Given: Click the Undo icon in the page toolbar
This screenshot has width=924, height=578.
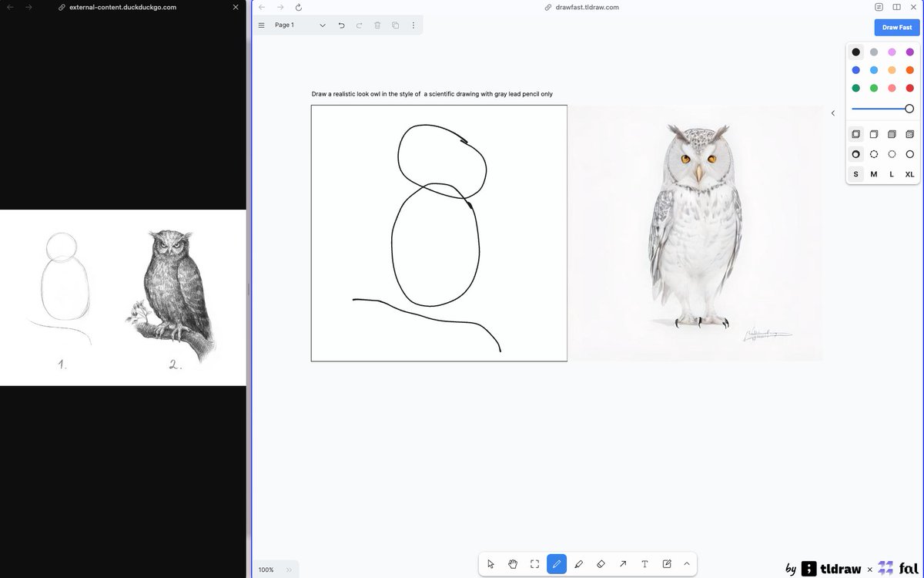Looking at the screenshot, I should (x=341, y=25).
